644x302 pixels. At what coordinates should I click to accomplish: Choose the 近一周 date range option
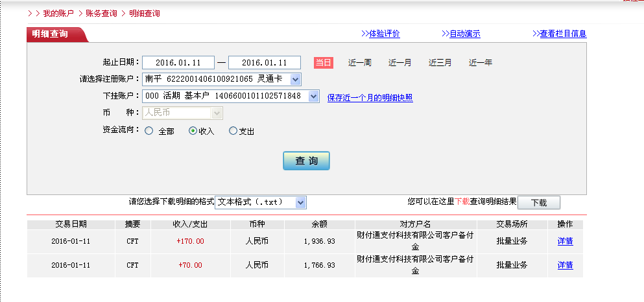tap(359, 63)
